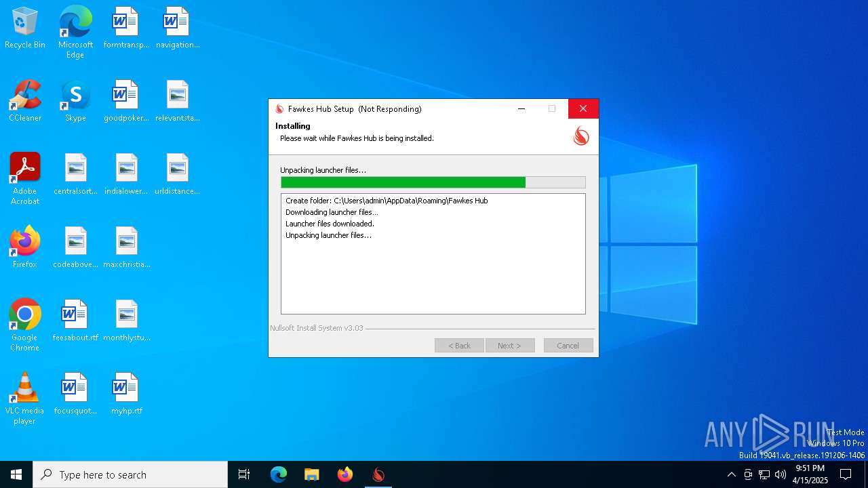Select the VLC media player shortcut
The height and width of the screenshot is (488, 868).
pyautogui.click(x=25, y=399)
